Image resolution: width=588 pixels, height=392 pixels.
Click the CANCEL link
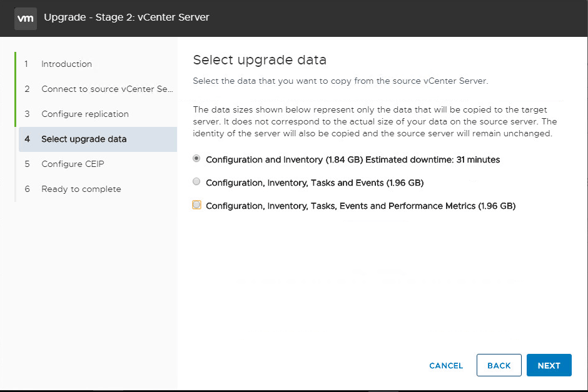click(446, 366)
